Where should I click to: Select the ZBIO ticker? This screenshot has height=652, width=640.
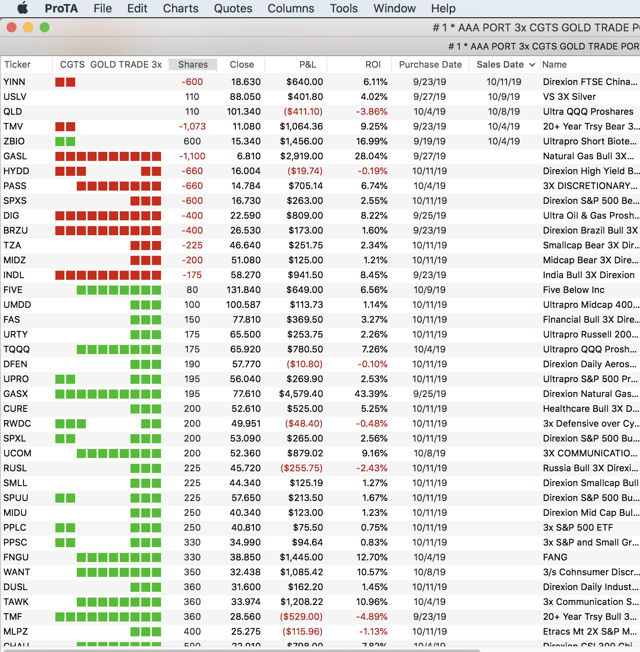point(14,141)
